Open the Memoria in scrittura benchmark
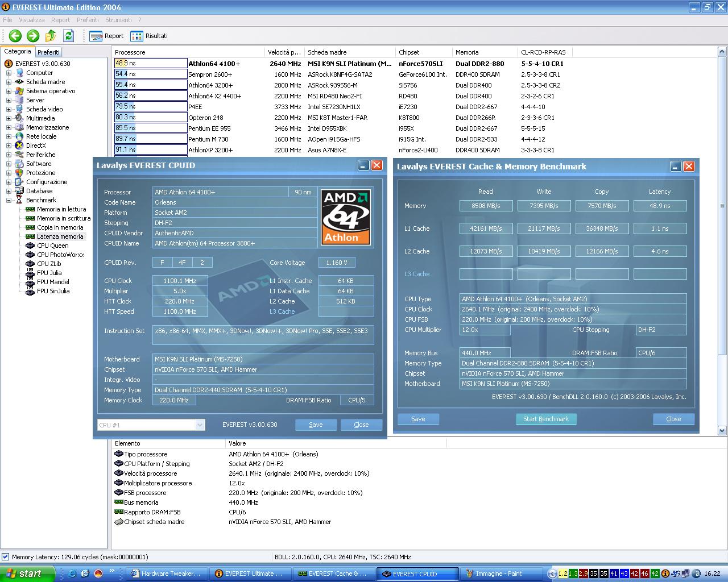 pos(64,218)
